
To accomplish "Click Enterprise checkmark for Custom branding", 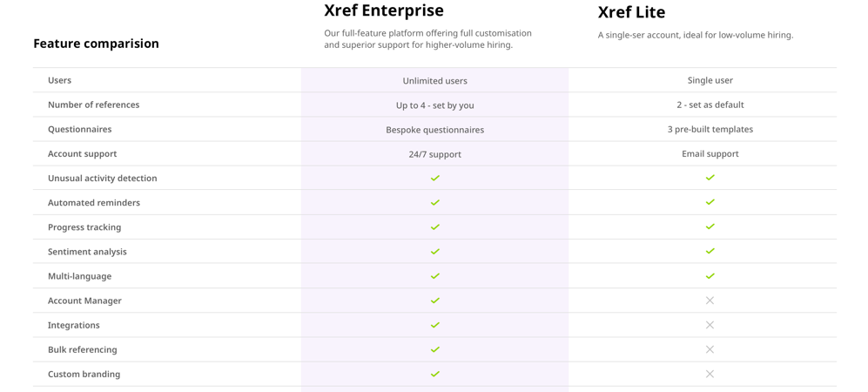I will tap(435, 374).
